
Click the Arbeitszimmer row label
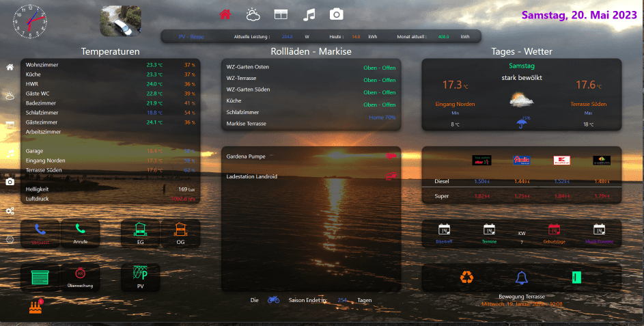point(43,132)
